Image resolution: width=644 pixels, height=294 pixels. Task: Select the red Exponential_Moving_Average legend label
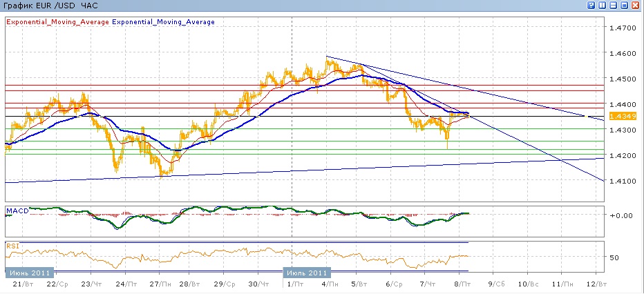pyautogui.click(x=57, y=21)
